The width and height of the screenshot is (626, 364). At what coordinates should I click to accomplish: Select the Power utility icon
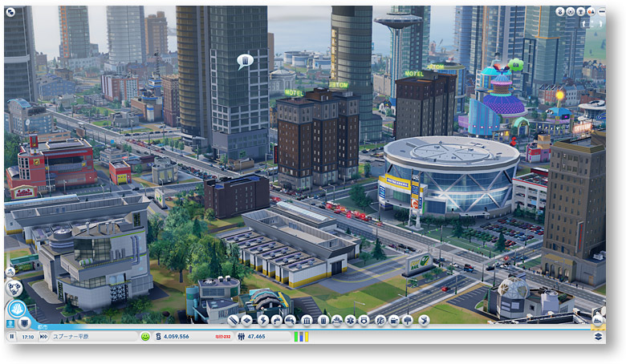coord(262,321)
